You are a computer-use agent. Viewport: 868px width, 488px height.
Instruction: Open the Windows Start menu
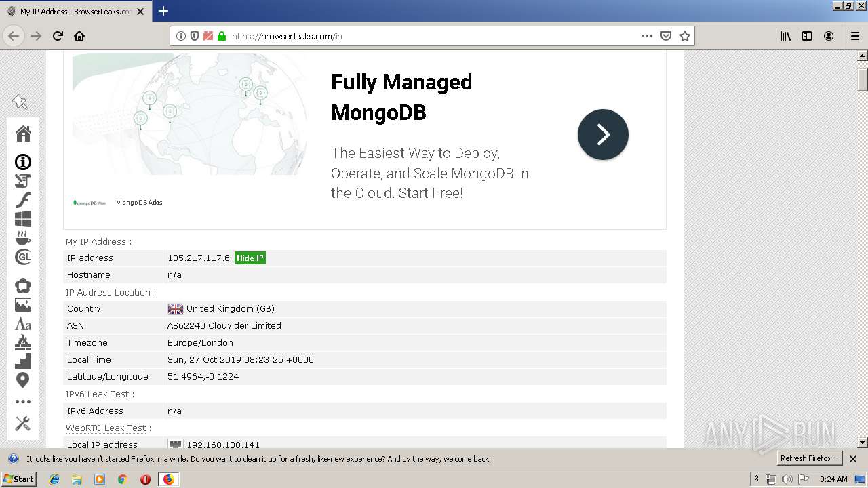click(18, 479)
